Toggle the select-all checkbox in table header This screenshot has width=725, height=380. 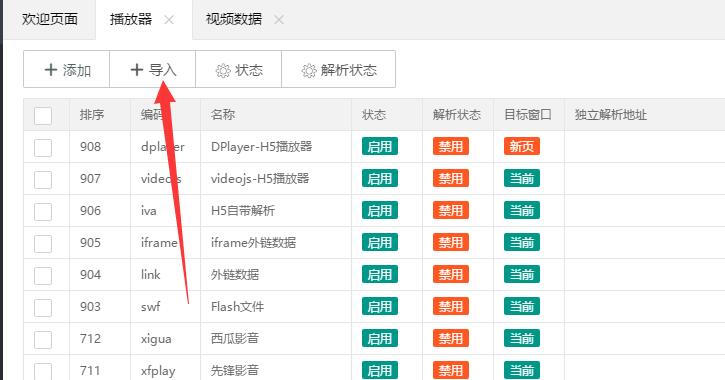click(x=43, y=116)
